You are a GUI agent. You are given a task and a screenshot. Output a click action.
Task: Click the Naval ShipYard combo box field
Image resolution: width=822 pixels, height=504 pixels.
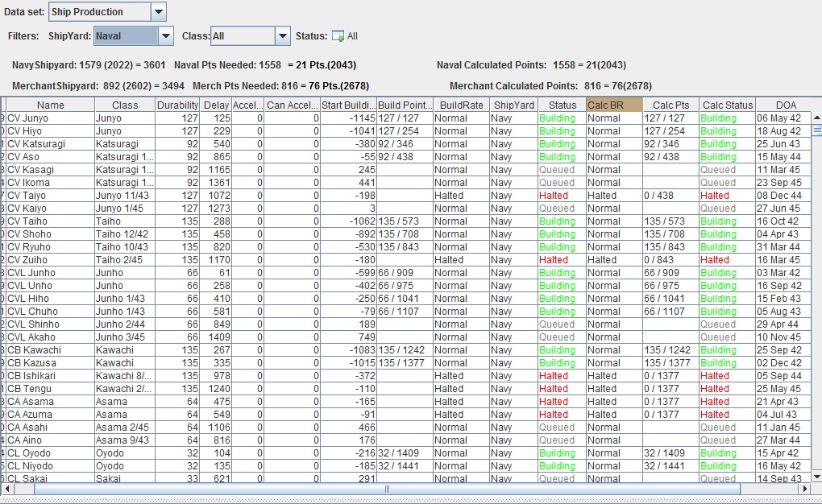126,36
